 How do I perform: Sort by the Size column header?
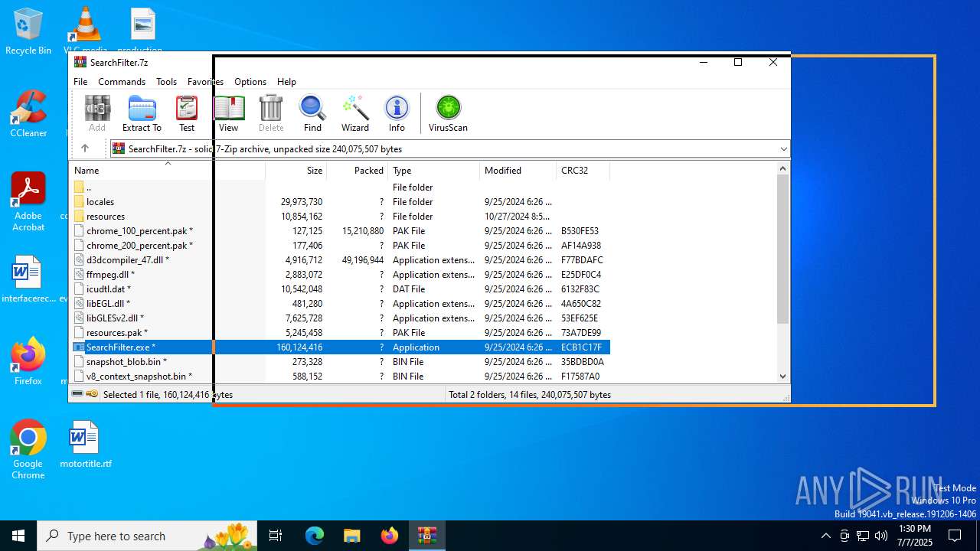click(296, 171)
